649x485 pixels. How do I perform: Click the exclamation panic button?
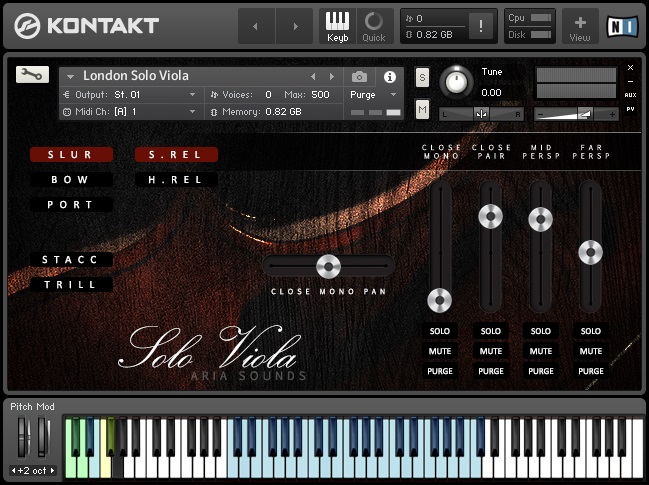pyautogui.click(x=481, y=26)
